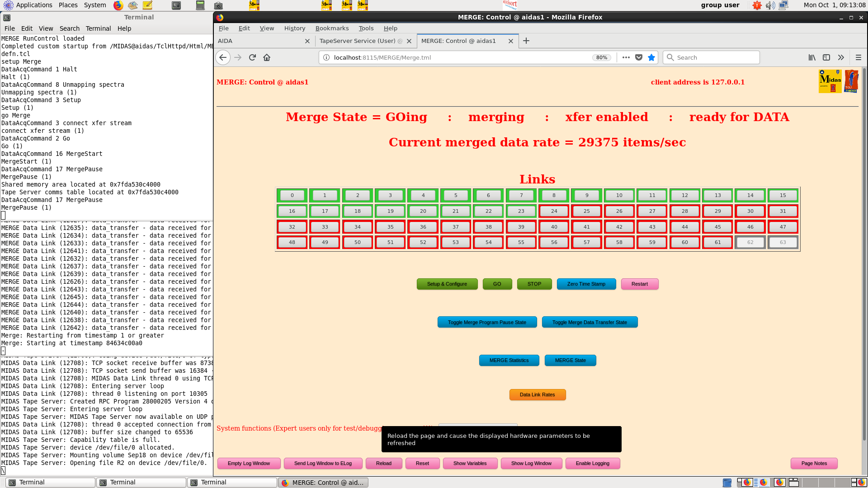Switch to the TapeServer Service tab
Image resolution: width=868 pixels, height=488 pixels.
(365, 41)
